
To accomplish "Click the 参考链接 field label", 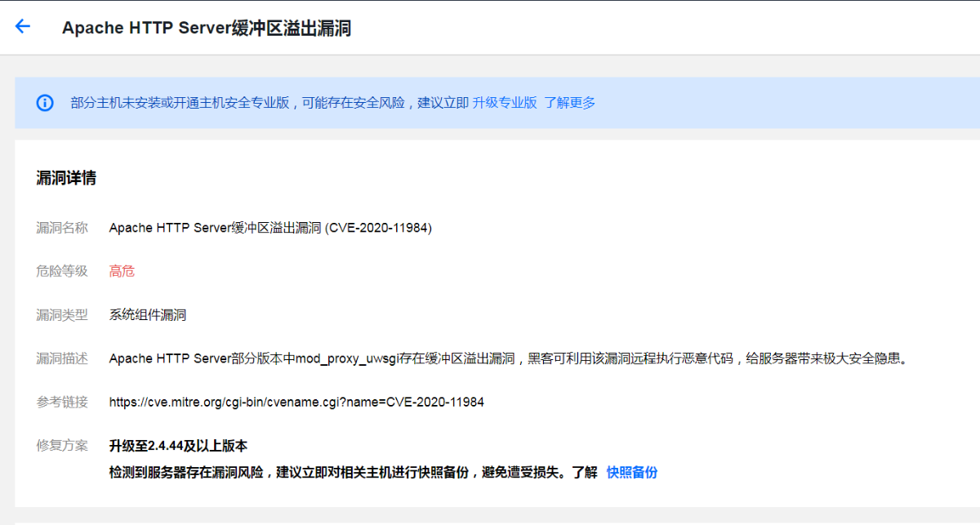I will [62, 402].
